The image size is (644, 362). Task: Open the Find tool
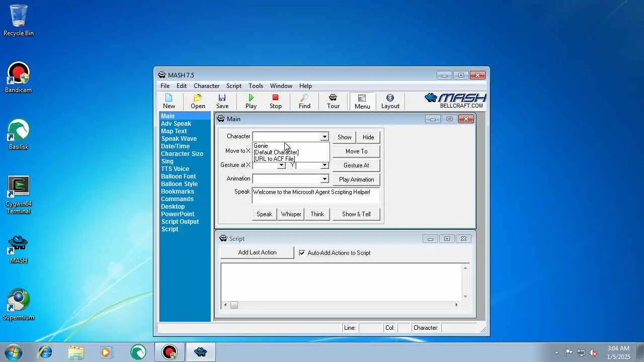point(304,101)
